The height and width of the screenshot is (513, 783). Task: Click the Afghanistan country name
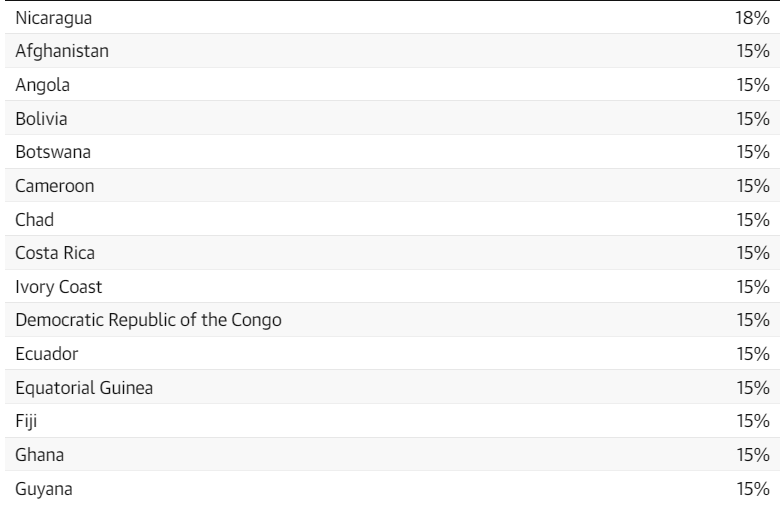point(62,51)
